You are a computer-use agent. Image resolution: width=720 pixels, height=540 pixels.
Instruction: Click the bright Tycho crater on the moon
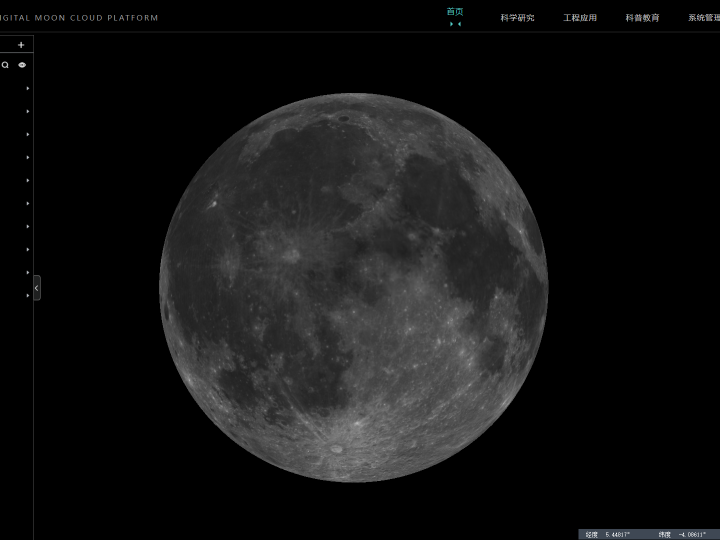coord(336,449)
